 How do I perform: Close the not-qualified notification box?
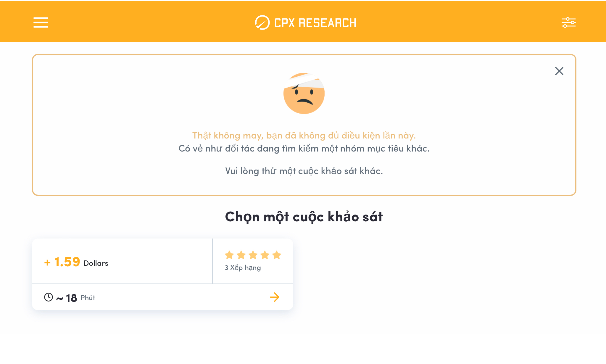[x=559, y=71]
